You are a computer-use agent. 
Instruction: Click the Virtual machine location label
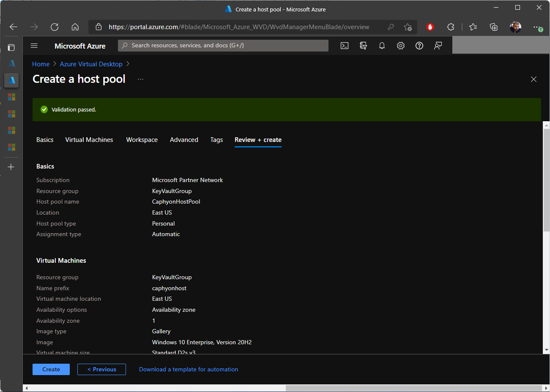click(69, 299)
